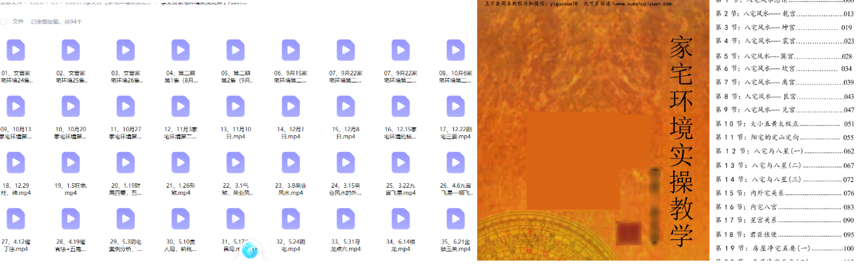Click contents entry 第2节 八宅风水 乾宫
This screenshot has width=868, height=271.
tap(785, 14)
